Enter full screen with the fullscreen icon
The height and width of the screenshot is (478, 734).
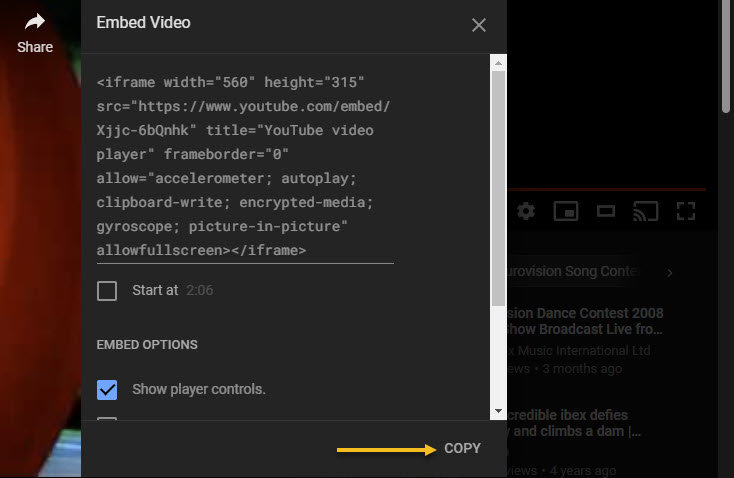[x=686, y=211]
